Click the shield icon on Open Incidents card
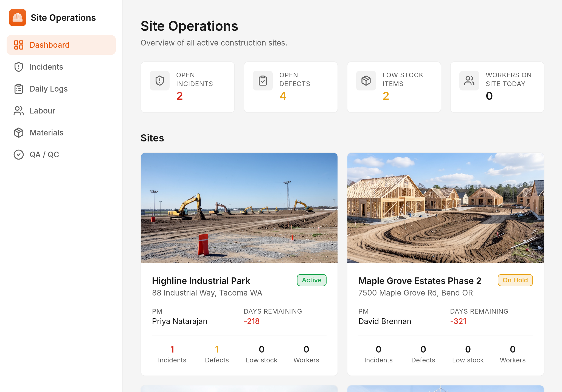562x392 pixels. point(160,81)
